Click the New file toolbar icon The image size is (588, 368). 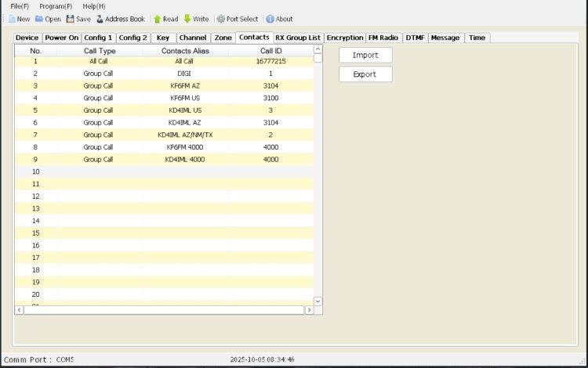(x=12, y=19)
